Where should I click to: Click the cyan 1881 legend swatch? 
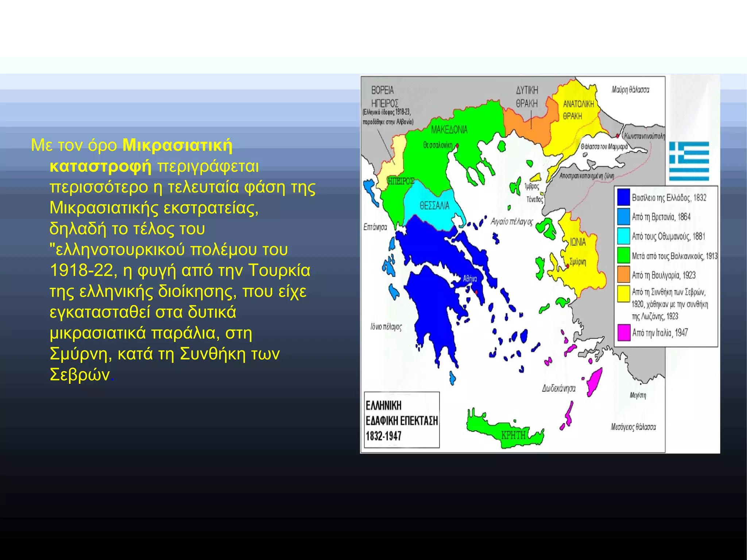[623, 236]
